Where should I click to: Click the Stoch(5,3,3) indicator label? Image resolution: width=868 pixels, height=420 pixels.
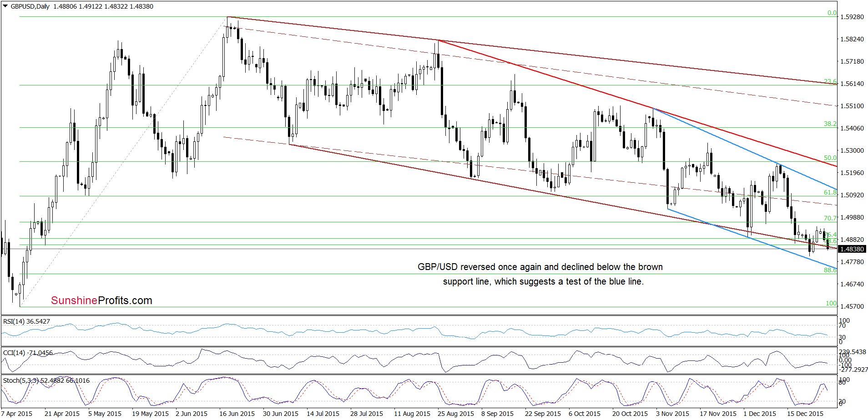click(46, 380)
